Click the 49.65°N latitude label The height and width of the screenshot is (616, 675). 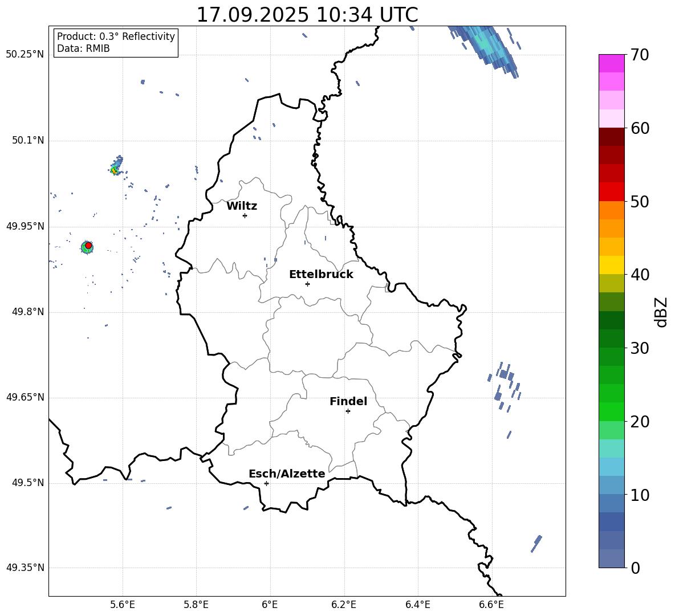tap(25, 397)
